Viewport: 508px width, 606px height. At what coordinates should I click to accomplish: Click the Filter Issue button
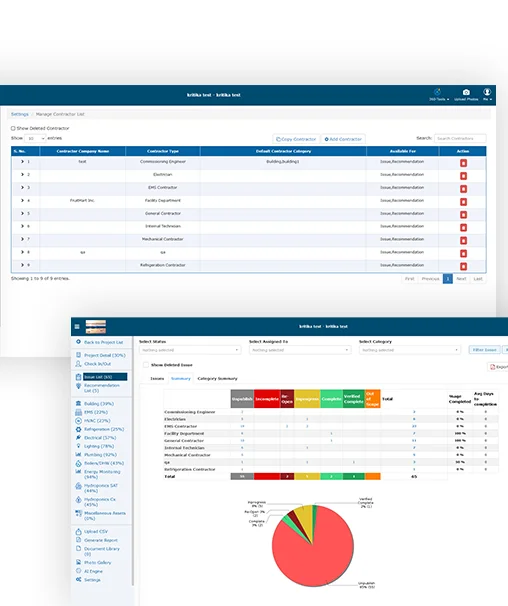click(484, 350)
